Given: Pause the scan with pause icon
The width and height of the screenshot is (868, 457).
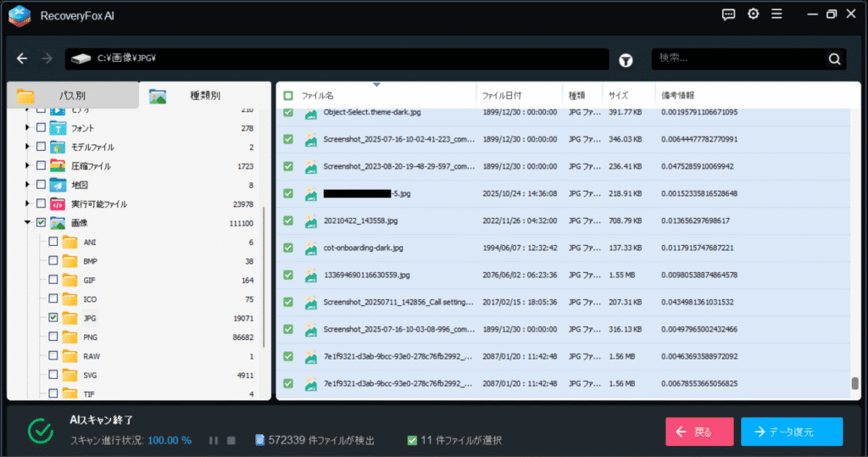Looking at the screenshot, I should click(x=214, y=440).
